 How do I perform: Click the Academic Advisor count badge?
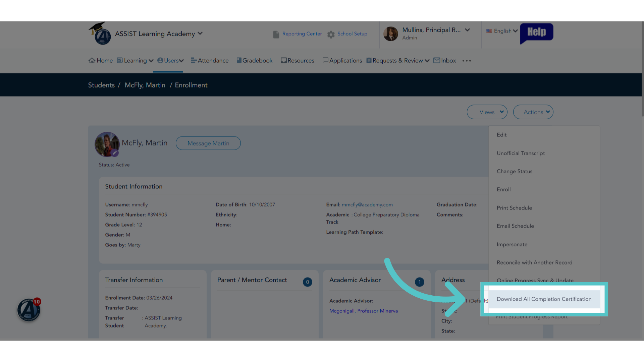click(x=420, y=282)
